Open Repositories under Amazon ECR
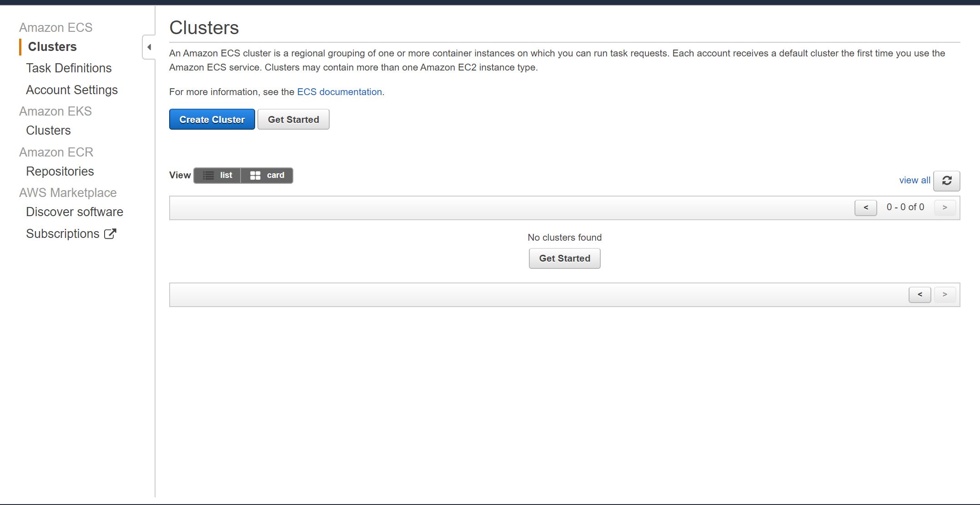Image resolution: width=980 pixels, height=505 pixels. click(60, 171)
